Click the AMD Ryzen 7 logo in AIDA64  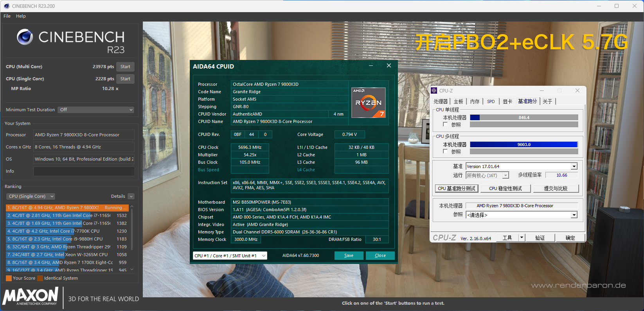368,103
